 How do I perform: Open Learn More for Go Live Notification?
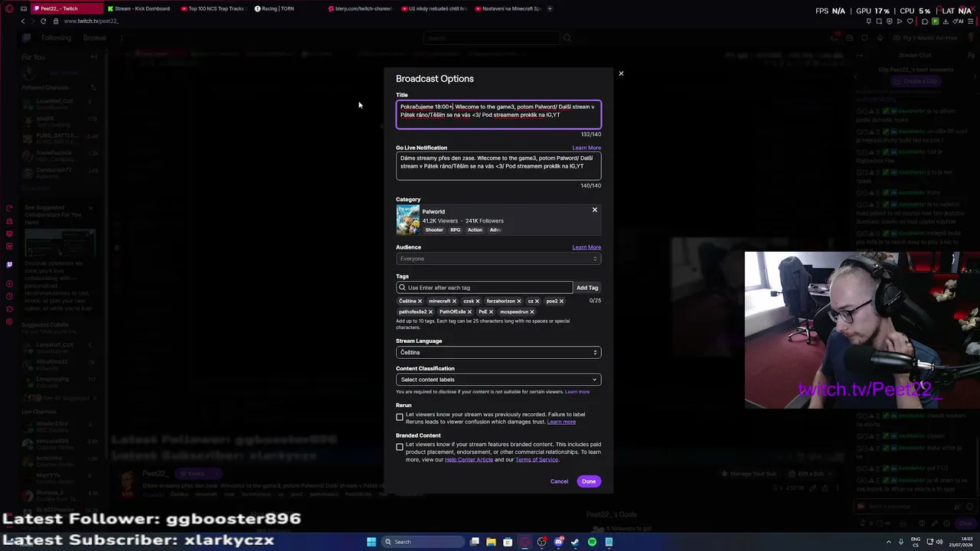click(586, 148)
